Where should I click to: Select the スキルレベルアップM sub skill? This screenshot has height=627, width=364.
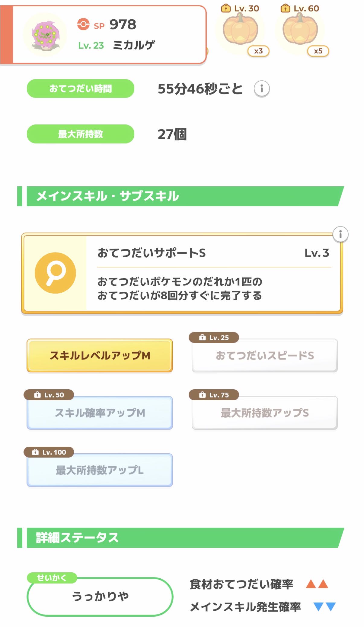pos(100,355)
